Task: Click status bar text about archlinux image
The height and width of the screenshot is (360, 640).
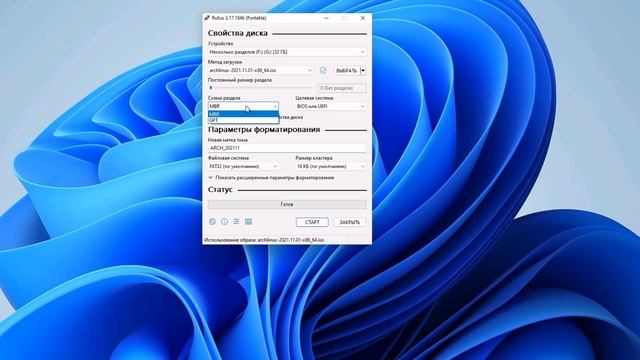Action: coord(264,240)
